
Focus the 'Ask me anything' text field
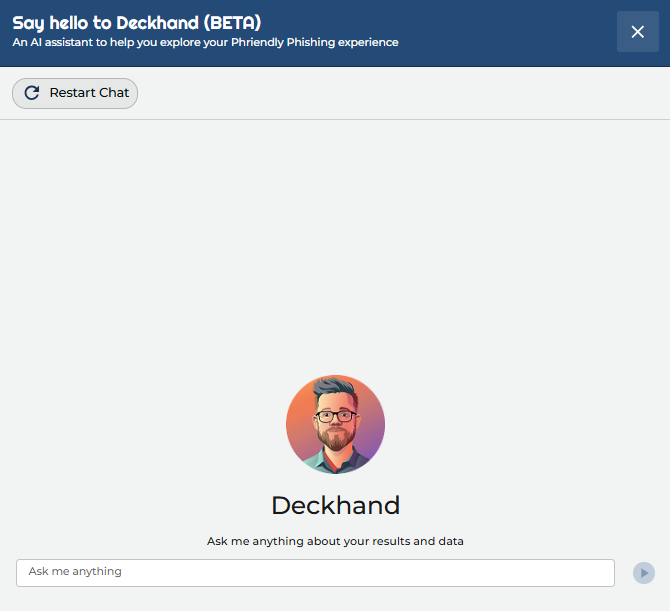[315, 573]
